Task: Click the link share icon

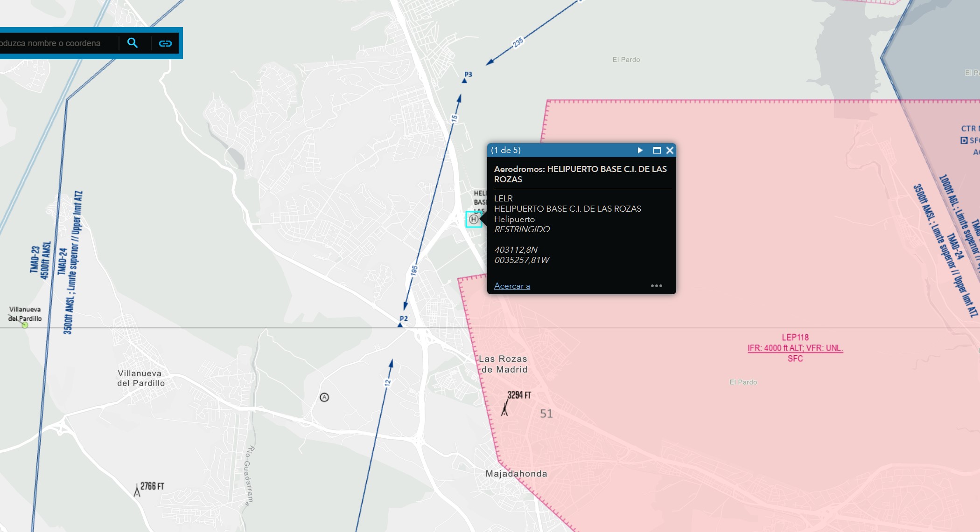Action: (x=165, y=43)
